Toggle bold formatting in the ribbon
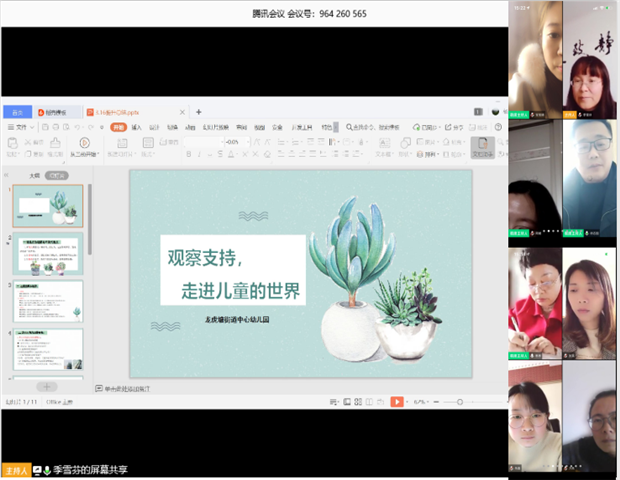The image size is (620, 480). click(x=188, y=155)
